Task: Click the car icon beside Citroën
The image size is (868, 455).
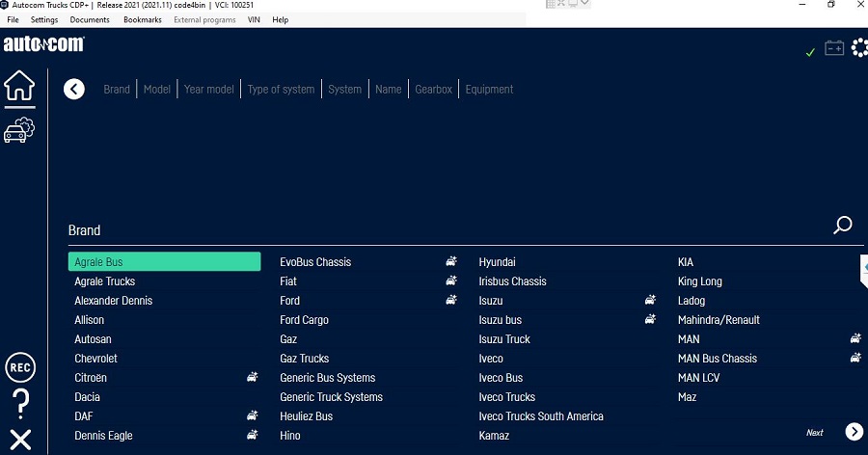Action: [x=252, y=378]
